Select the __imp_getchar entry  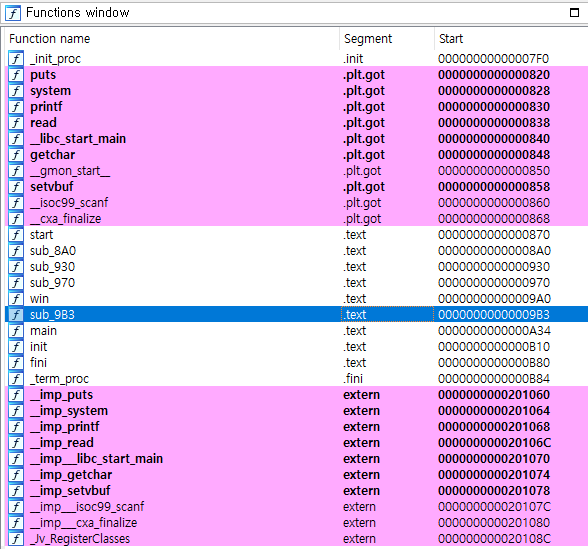71,475
